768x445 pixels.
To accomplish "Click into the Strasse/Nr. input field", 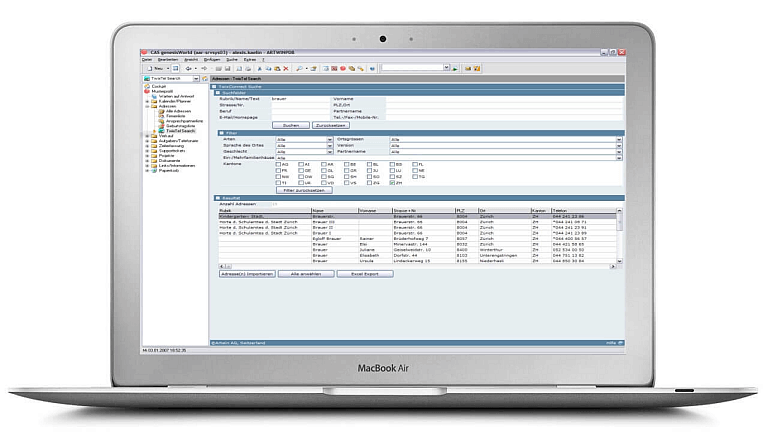I will 300,105.
